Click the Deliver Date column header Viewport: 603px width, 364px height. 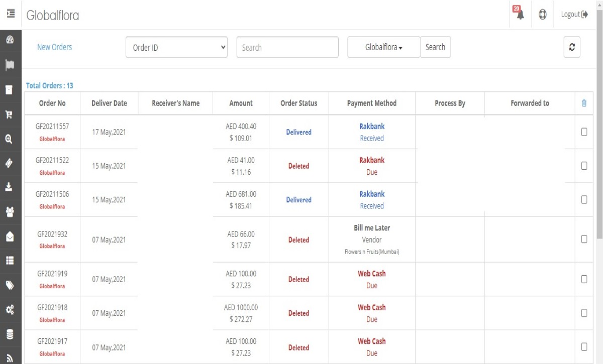point(109,103)
